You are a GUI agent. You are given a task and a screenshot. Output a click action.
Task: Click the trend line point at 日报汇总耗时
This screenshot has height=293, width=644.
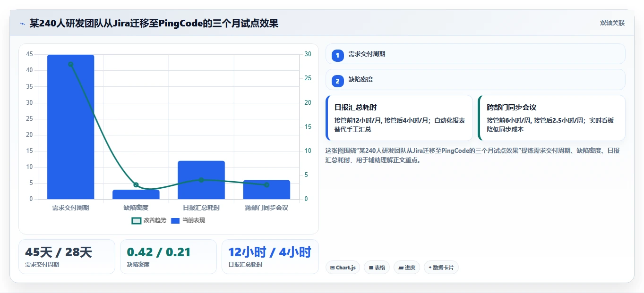201,180
